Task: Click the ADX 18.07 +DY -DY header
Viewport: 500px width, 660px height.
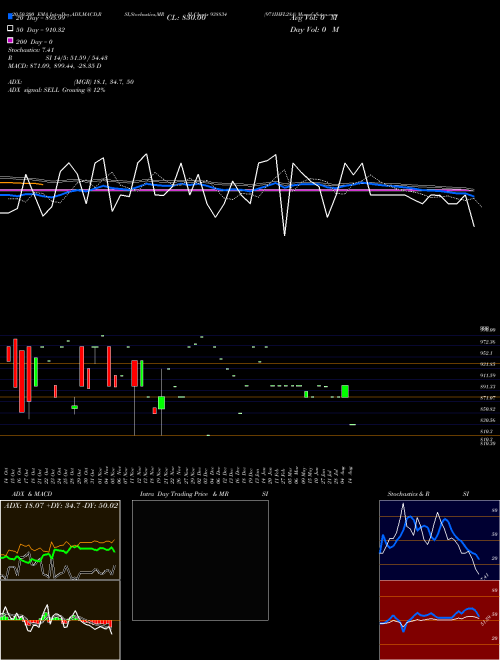Action: (x=61, y=506)
